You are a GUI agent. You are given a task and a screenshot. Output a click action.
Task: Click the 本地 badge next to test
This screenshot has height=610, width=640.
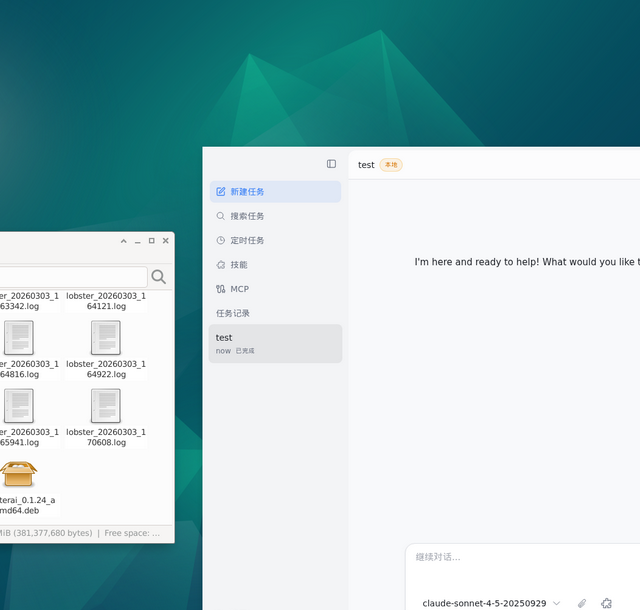pyautogui.click(x=391, y=165)
